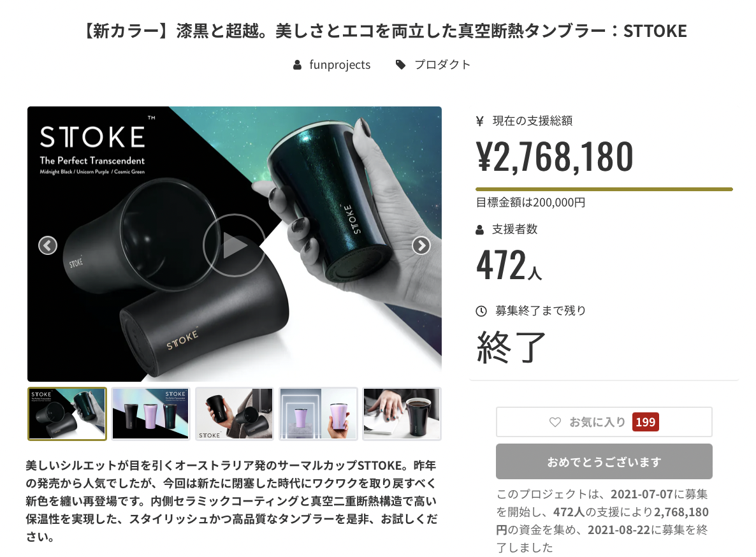Click the user icon beside funprojects
This screenshot has width=756, height=557.
point(298,64)
